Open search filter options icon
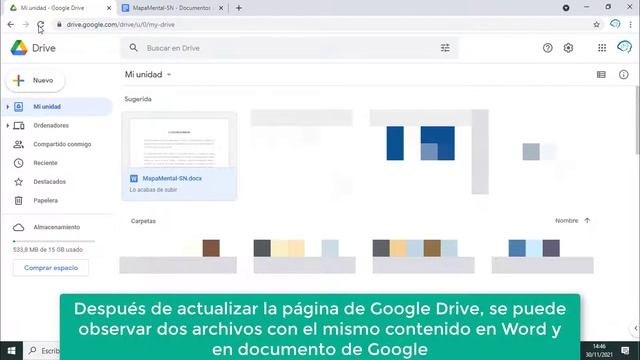Image resolution: width=640 pixels, height=360 pixels. 445,48
